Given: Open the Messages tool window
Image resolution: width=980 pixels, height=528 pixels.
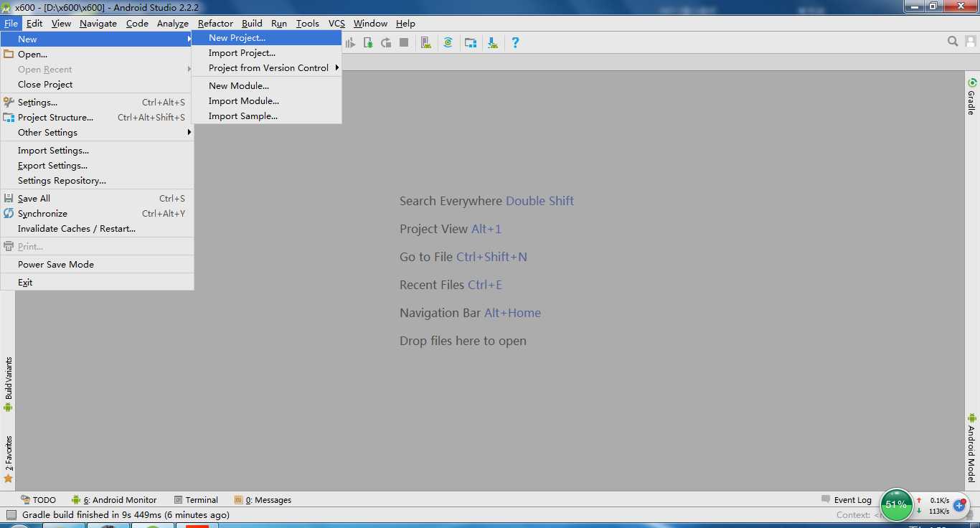Looking at the screenshot, I should [263, 500].
